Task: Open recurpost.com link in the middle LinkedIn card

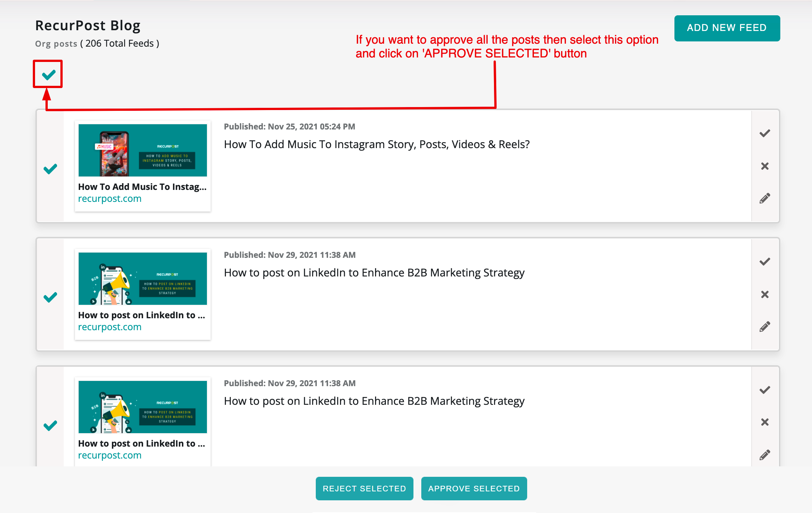Action: point(110,327)
